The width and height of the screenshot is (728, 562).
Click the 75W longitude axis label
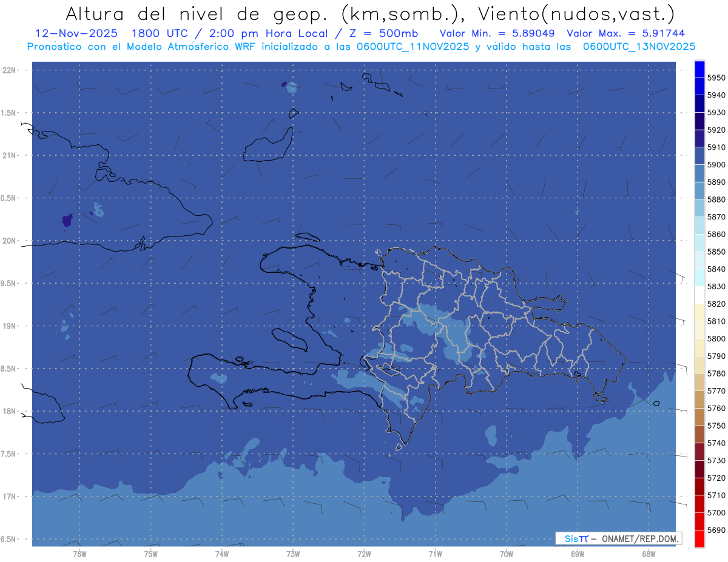click(150, 554)
